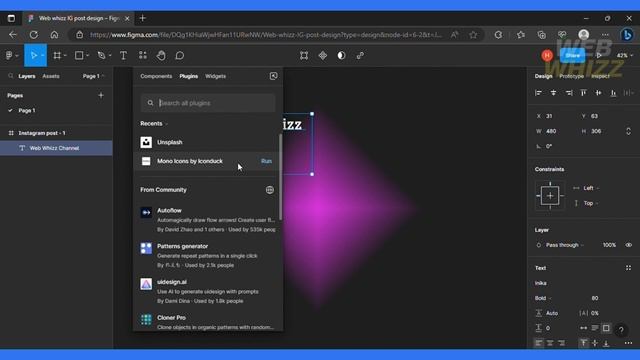Open vertical constraint Top dropdown
The image size is (640, 360).
coord(590,203)
